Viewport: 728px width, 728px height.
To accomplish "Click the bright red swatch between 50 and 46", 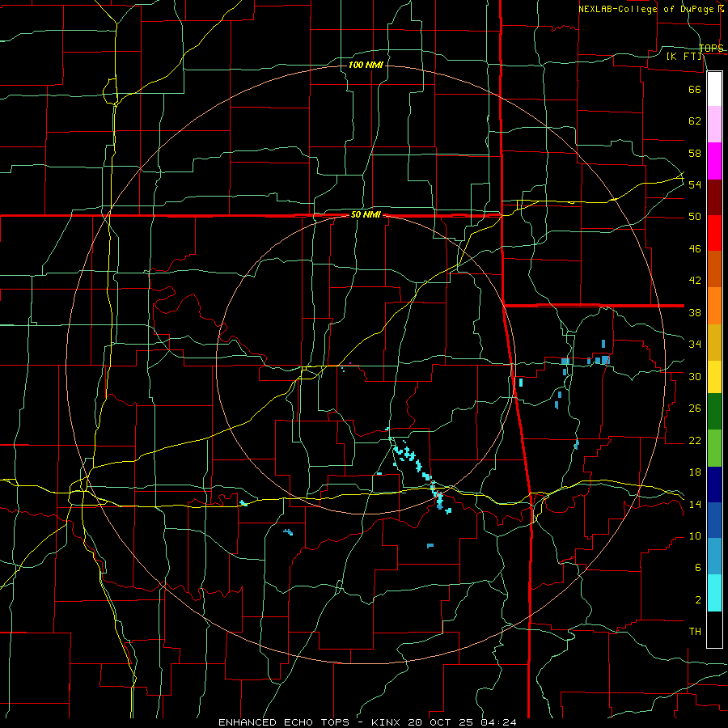I will 714,233.
